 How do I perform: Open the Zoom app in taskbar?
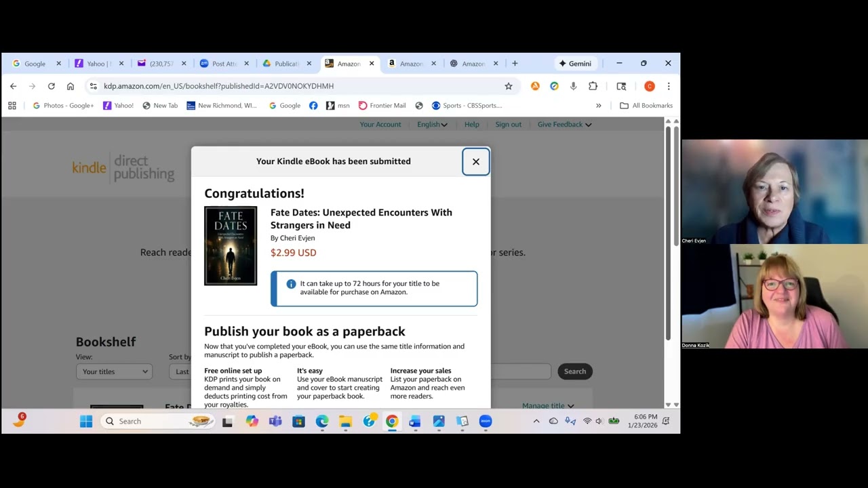coord(486,421)
